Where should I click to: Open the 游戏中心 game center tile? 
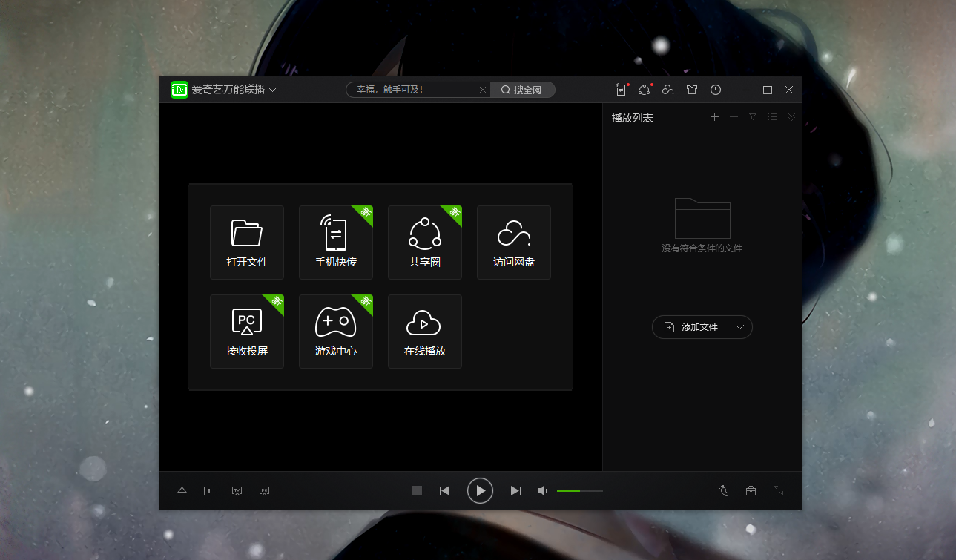click(335, 332)
